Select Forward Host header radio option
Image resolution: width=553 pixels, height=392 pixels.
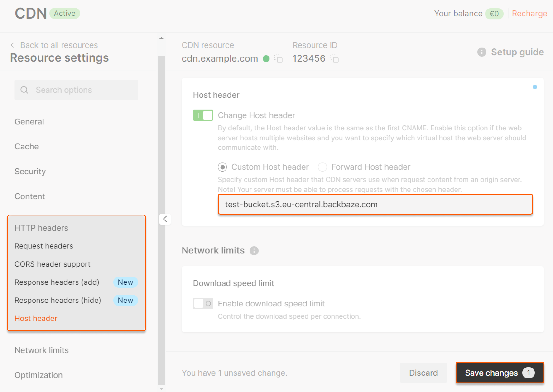click(322, 167)
